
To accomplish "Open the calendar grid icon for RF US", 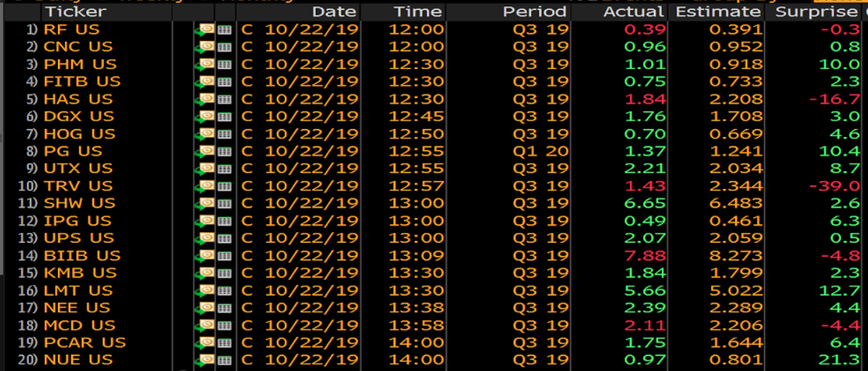I will tap(225, 30).
